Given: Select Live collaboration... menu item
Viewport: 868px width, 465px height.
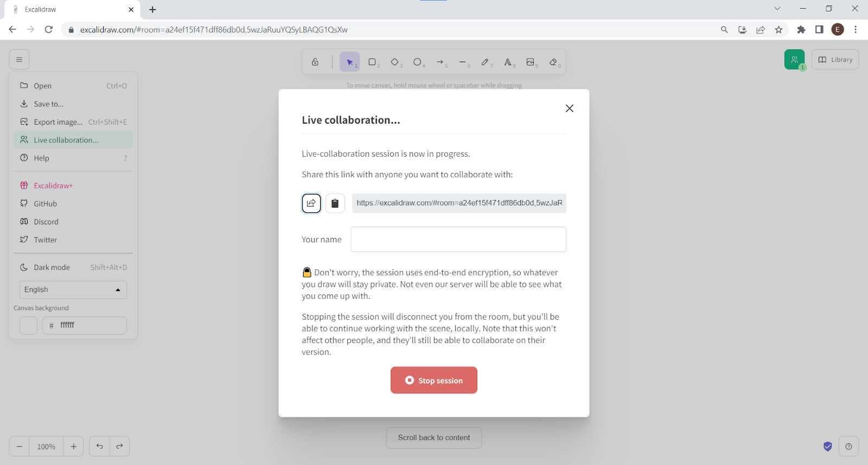Looking at the screenshot, I should (x=73, y=140).
